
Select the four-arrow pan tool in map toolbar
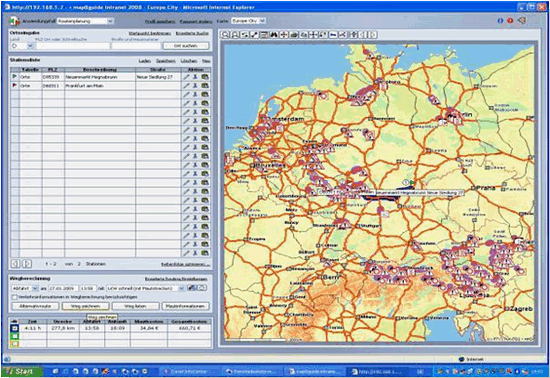pyautogui.click(x=314, y=34)
